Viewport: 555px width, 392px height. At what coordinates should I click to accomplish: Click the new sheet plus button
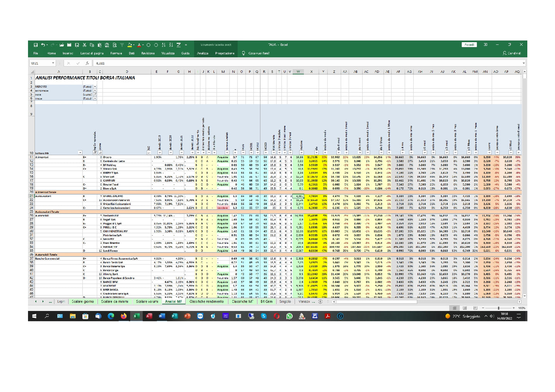click(320, 302)
